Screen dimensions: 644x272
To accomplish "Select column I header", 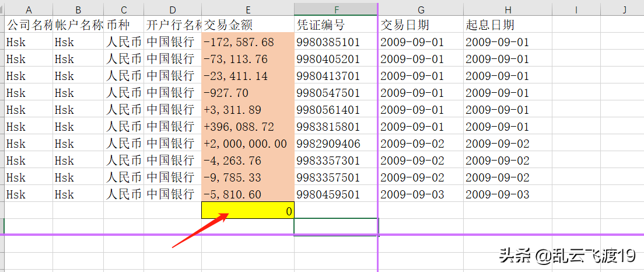I will coord(576,10).
